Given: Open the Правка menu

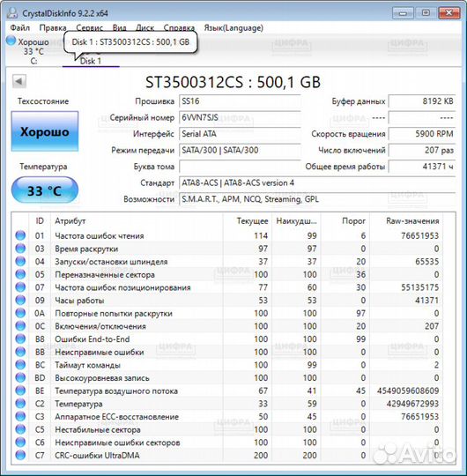Looking at the screenshot, I should 53,28.
